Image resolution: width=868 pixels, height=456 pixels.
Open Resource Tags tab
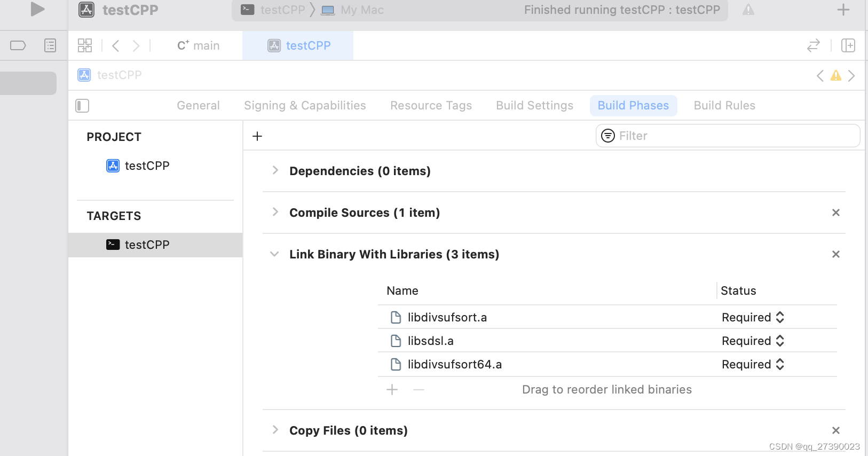(x=431, y=105)
